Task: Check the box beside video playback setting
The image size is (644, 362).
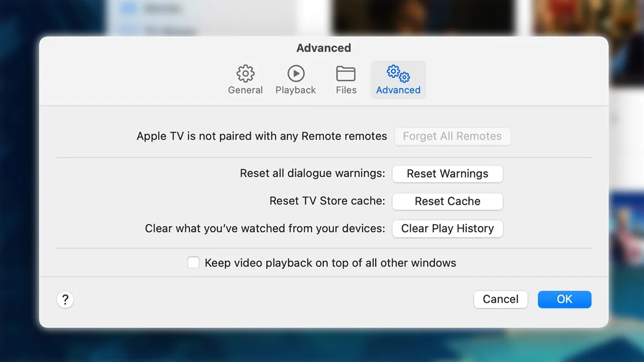Action: pyautogui.click(x=193, y=262)
